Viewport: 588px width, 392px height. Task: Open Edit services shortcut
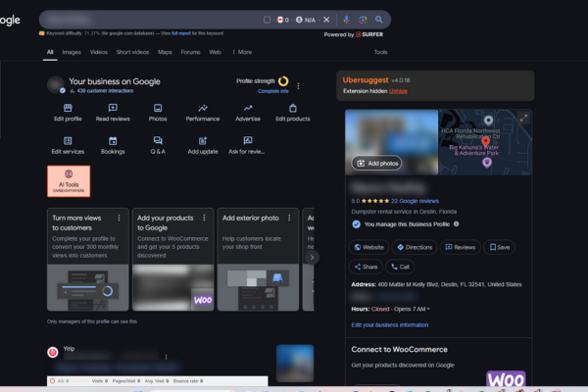(x=68, y=146)
